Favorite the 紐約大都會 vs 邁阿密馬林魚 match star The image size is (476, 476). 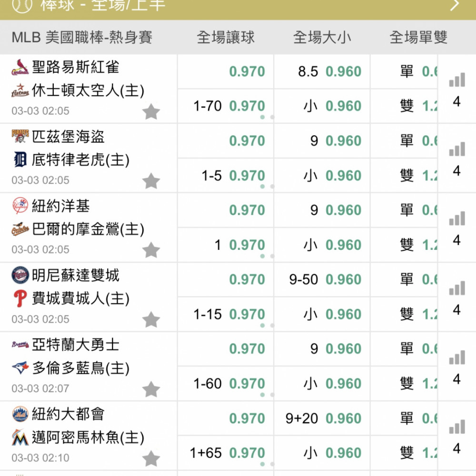point(151,458)
